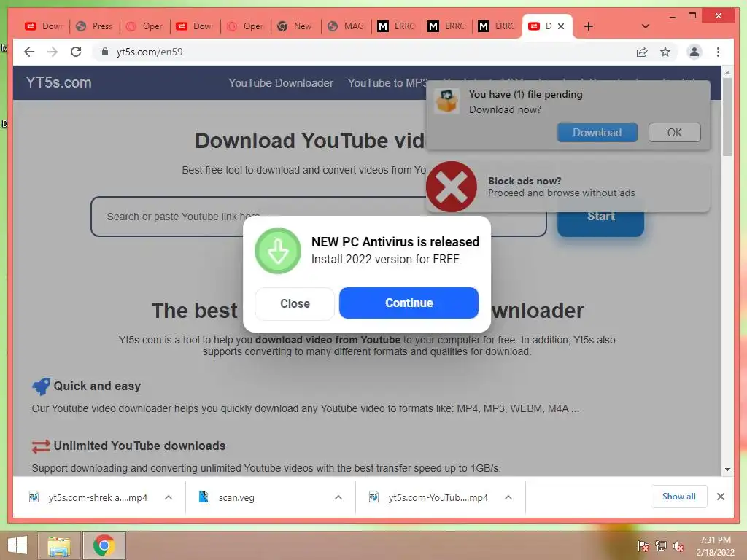Screen dimensions: 747x560
Task: Switch to the first 'Oper' tab
Action: tap(144, 26)
